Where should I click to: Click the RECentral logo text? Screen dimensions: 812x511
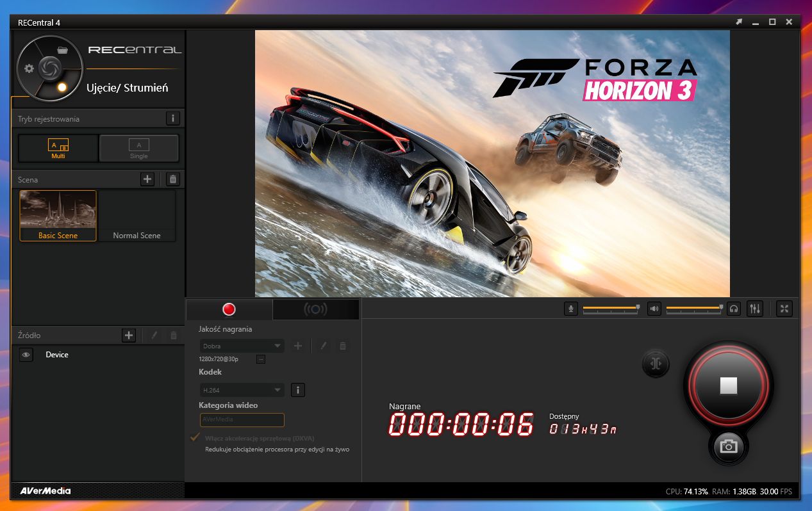135,50
